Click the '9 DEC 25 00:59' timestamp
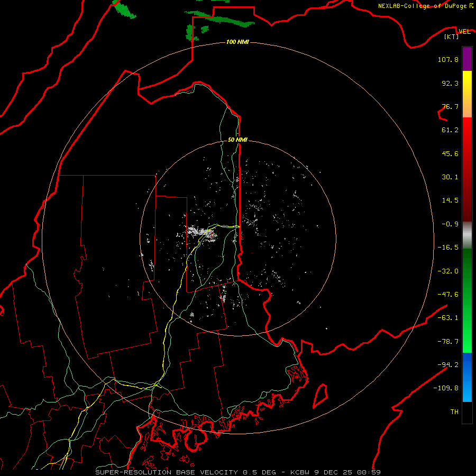Viewport: 476px width, 476px height. tap(349, 472)
